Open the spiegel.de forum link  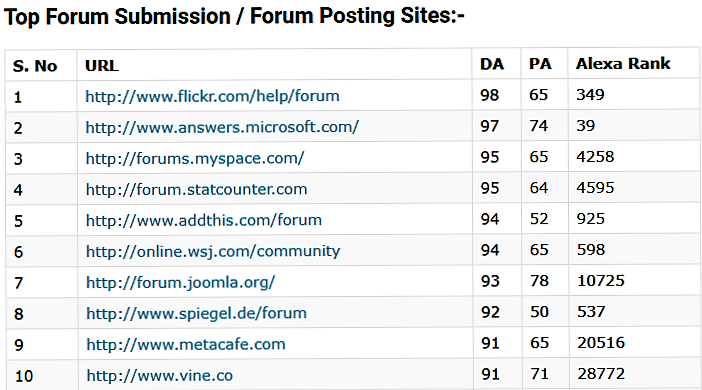(x=197, y=313)
